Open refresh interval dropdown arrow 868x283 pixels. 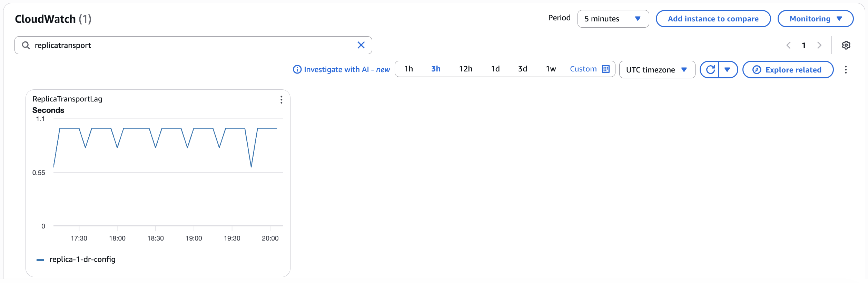pos(728,70)
